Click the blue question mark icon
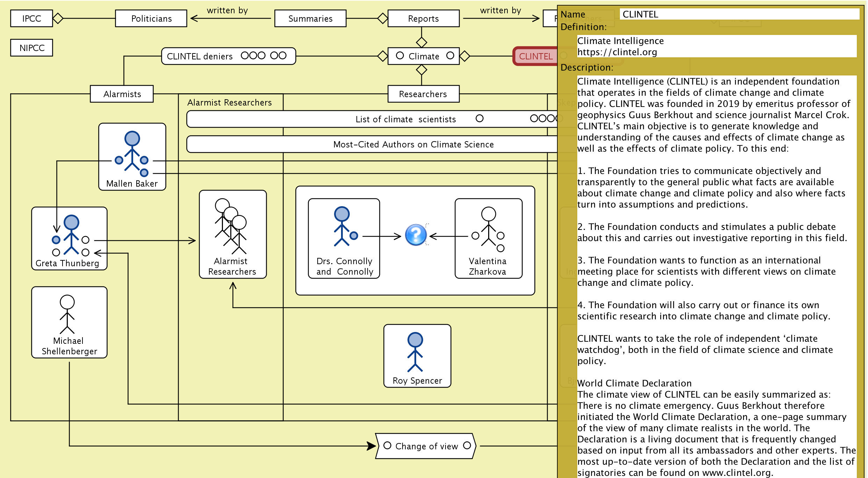This screenshot has width=868, height=478. point(415,235)
